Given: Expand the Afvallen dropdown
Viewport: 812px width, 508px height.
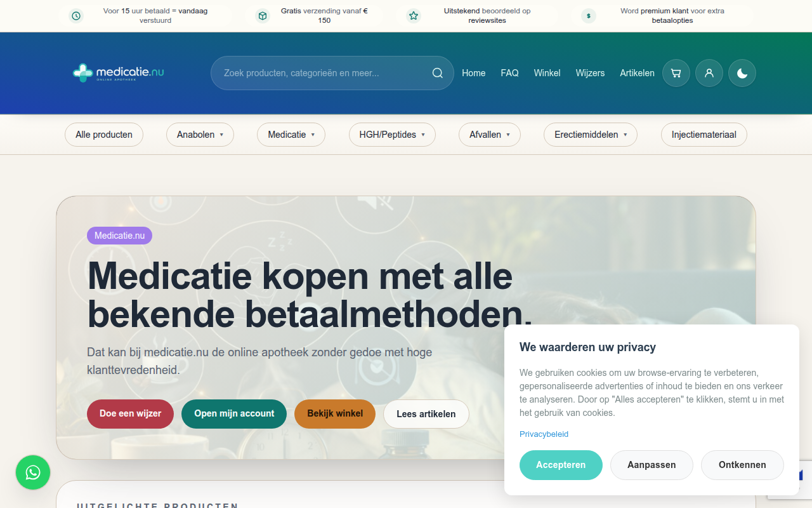Looking at the screenshot, I should tap(490, 135).
